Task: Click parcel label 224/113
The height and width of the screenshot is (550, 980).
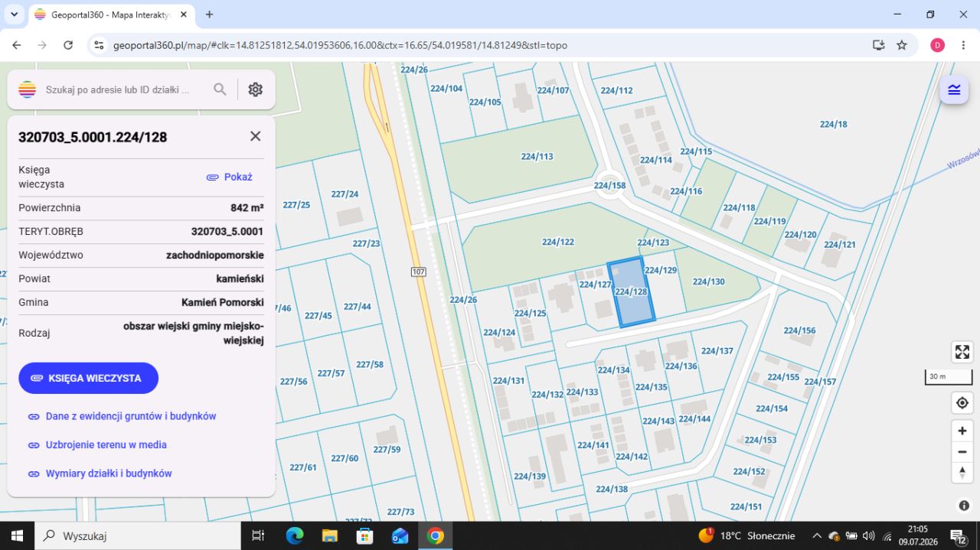Action: click(x=537, y=156)
